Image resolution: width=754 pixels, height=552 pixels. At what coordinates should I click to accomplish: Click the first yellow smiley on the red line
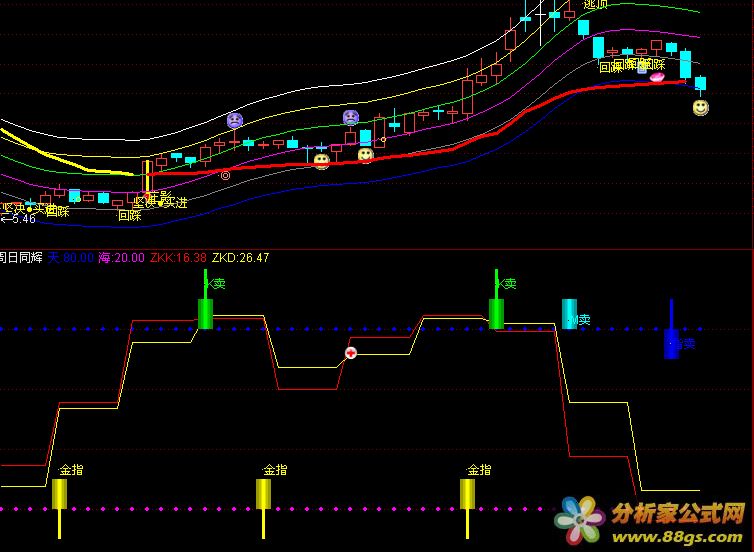322,161
